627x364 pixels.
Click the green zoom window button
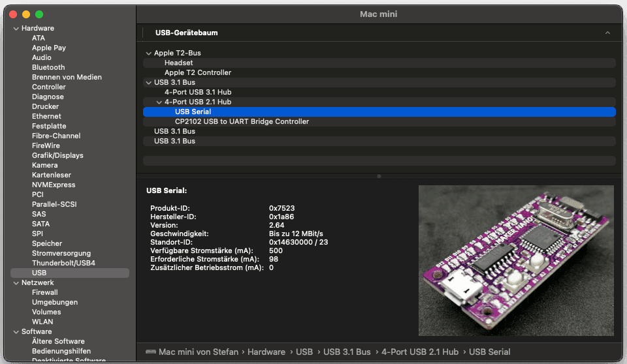click(39, 14)
